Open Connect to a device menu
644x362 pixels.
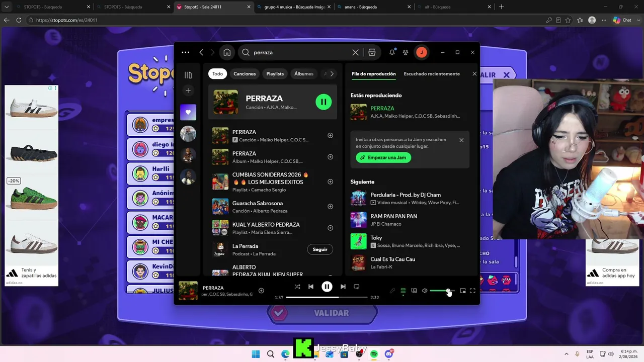pos(414,291)
